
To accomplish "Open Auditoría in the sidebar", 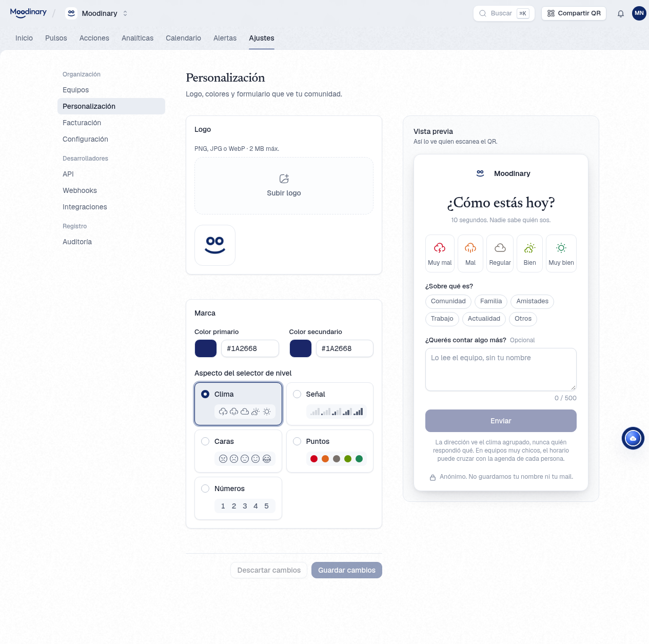I will 111,242.
